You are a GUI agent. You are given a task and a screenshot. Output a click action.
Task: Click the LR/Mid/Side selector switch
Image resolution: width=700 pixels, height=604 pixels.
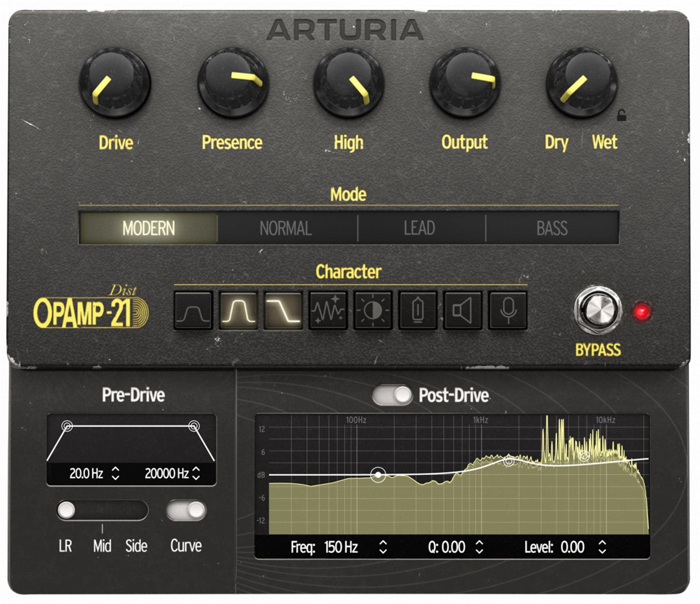(103, 510)
